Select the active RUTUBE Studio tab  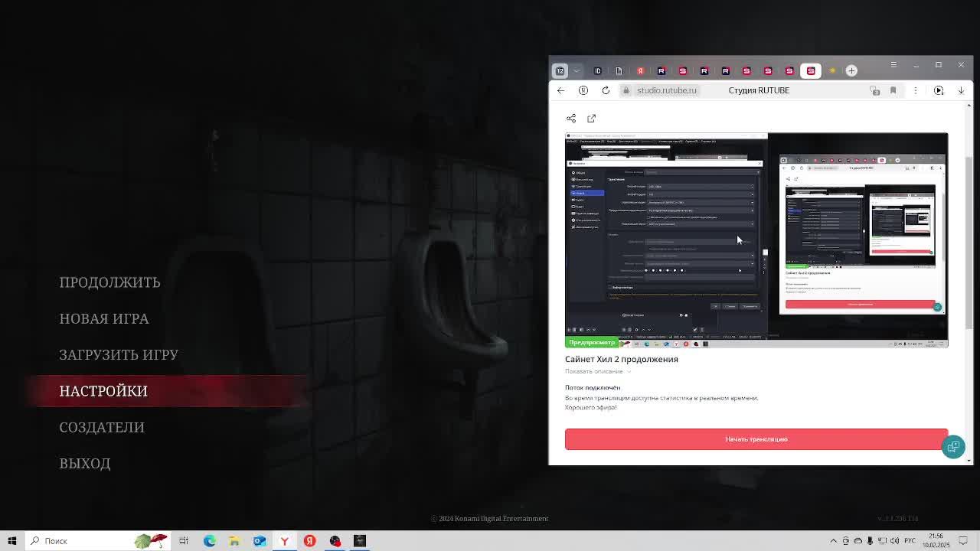point(811,71)
